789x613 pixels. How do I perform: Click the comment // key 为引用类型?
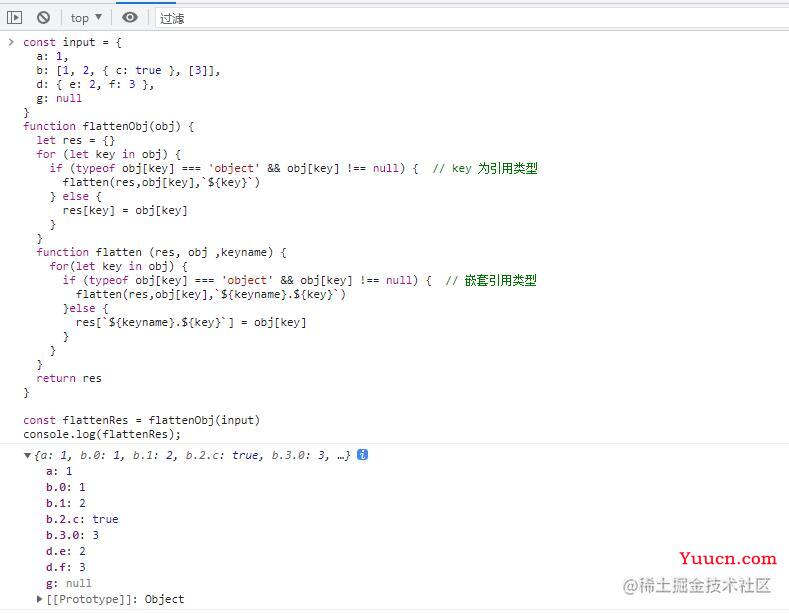pos(485,168)
